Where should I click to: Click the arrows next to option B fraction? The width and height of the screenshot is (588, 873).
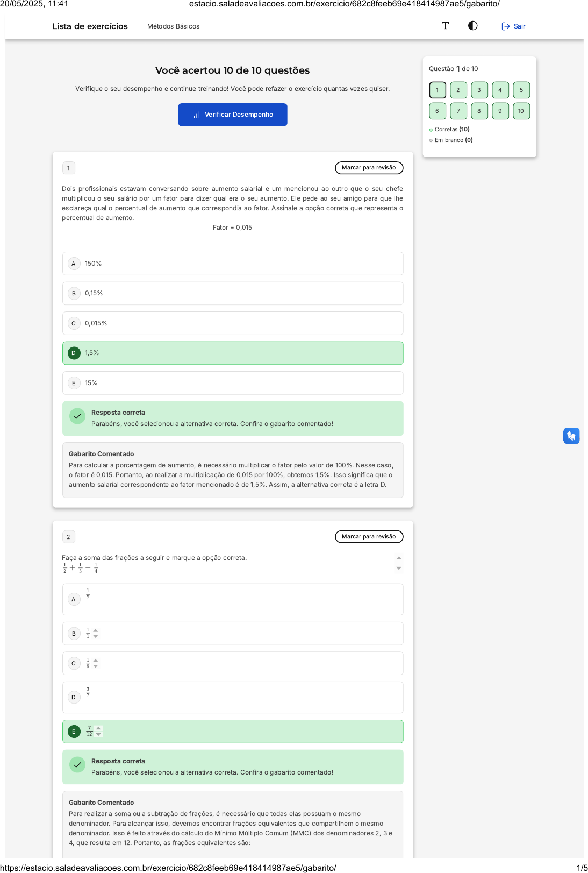click(x=96, y=634)
